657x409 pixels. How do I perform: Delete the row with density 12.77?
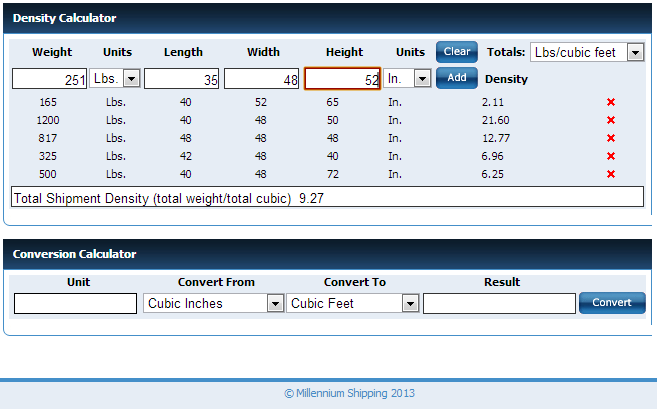pos(611,138)
